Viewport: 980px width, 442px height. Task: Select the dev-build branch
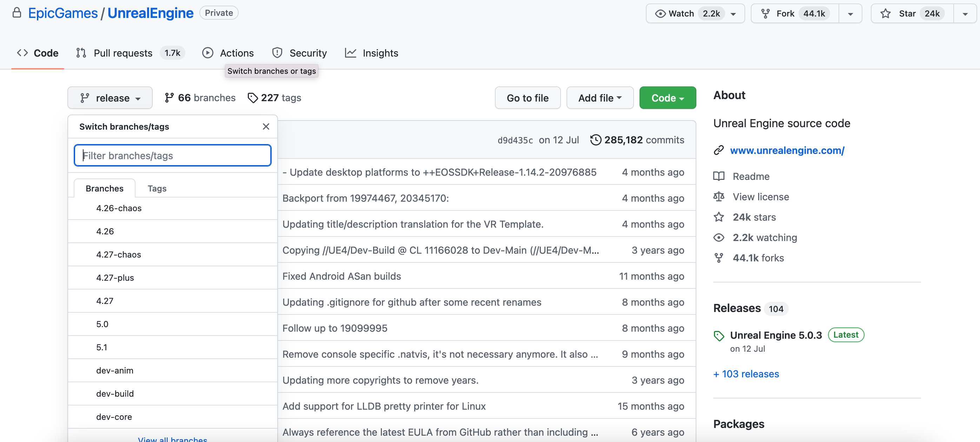(x=172, y=394)
